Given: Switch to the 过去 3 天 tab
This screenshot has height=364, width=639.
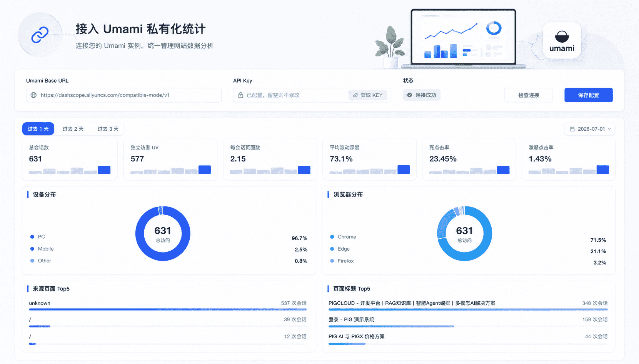Looking at the screenshot, I should tap(108, 129).
